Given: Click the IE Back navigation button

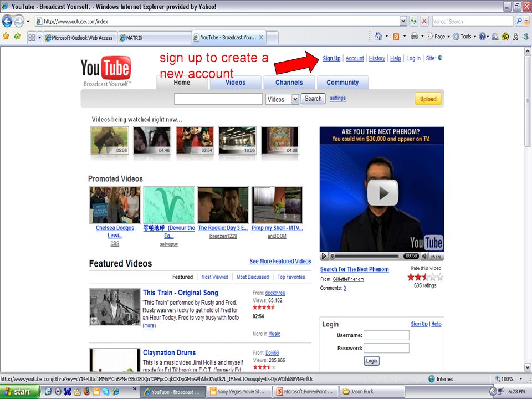Looking at the screenshot, I should 7,22.
